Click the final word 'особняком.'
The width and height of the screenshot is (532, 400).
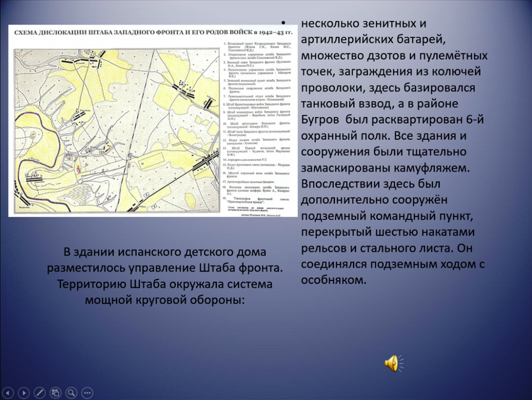click(x=334, y=280)
